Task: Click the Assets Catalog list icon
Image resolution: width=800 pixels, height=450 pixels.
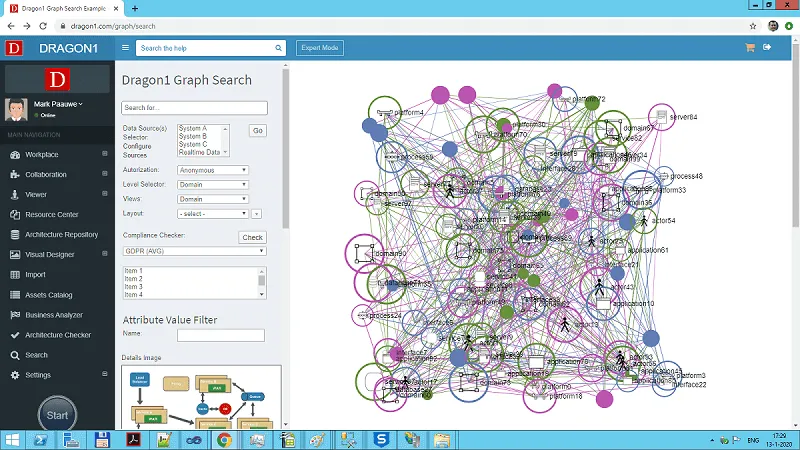Action: pyautogui.click(x=15, y=295)
